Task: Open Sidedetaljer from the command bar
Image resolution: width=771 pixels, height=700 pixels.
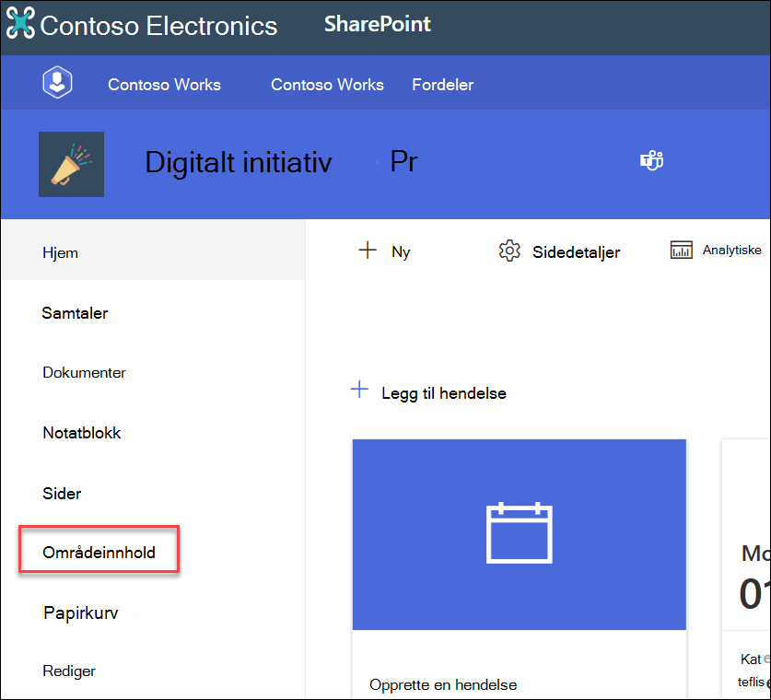Action: click(576, 252)
